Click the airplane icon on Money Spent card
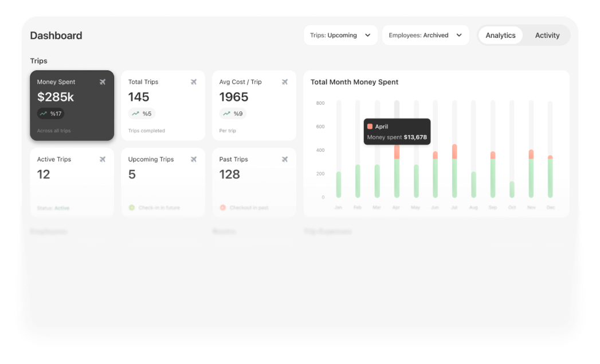Image resolution: width=600 pixels, height=364 pixels. [x=103, y=81]
